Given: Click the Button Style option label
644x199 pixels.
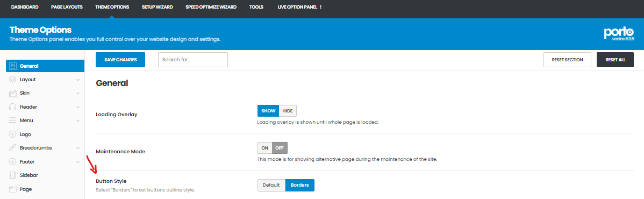Looking at the screenshot, I should click(x=111, y=181).
